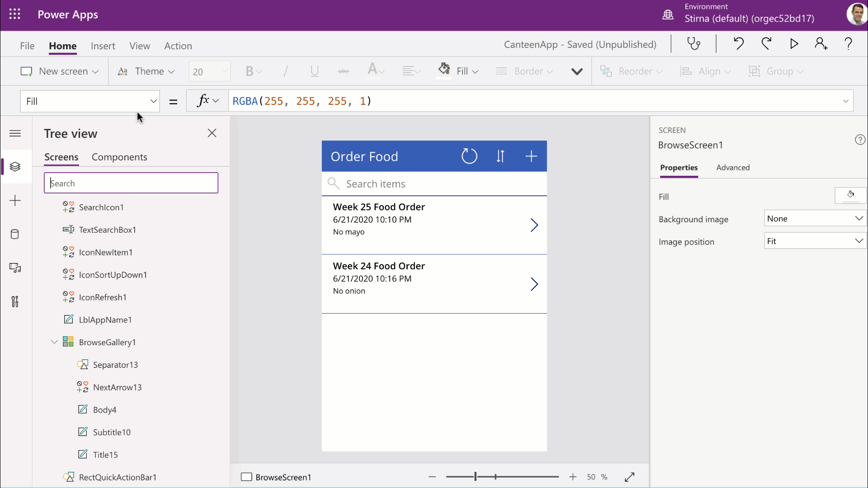This screenshot has width=868, height=488.
Task: Open the Theme dropdown
Action: tap(146, 71)
